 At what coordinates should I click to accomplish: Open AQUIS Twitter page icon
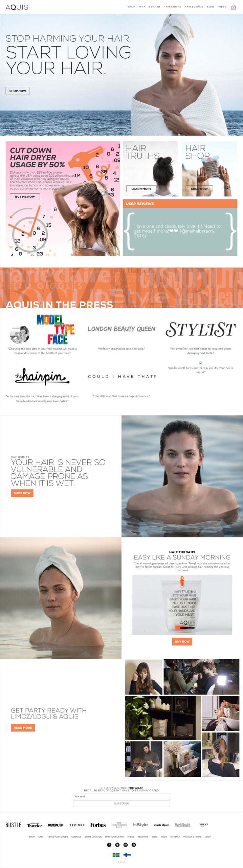click(x=117, y=845)
